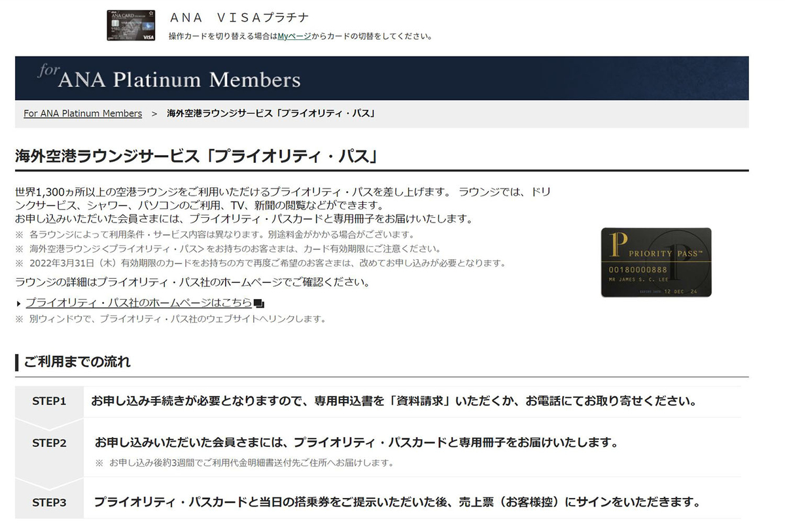
Task: Click the new-window icon beside the homepage link
Action: [x=258, y=304]
